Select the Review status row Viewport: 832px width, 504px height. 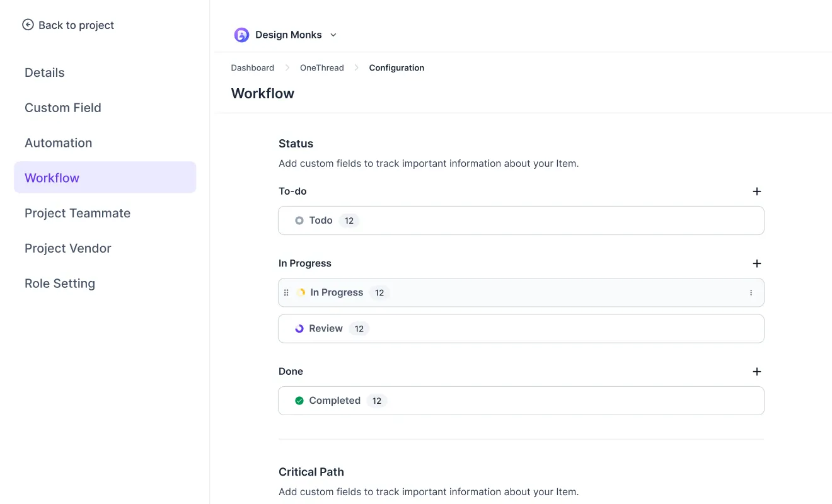coord(521,329)
